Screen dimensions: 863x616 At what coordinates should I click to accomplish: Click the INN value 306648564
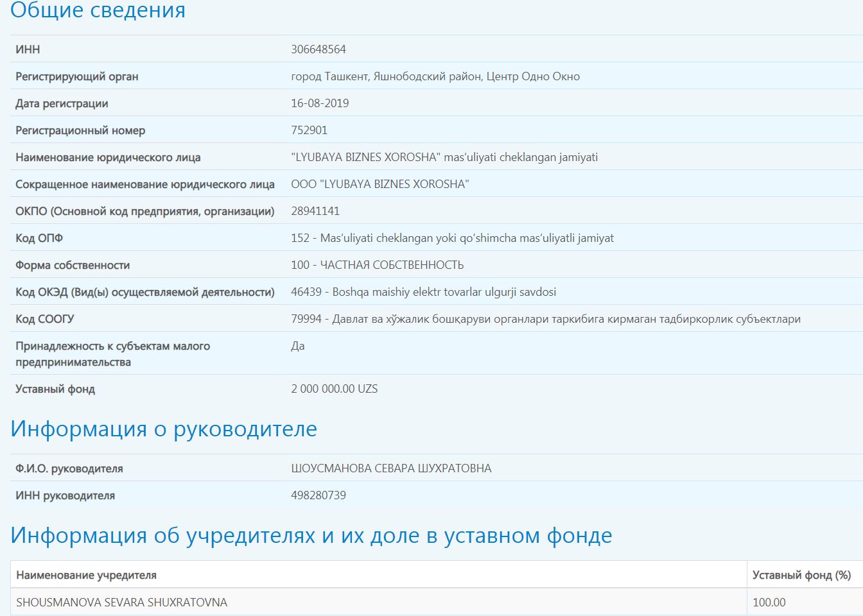coord(318,49)
